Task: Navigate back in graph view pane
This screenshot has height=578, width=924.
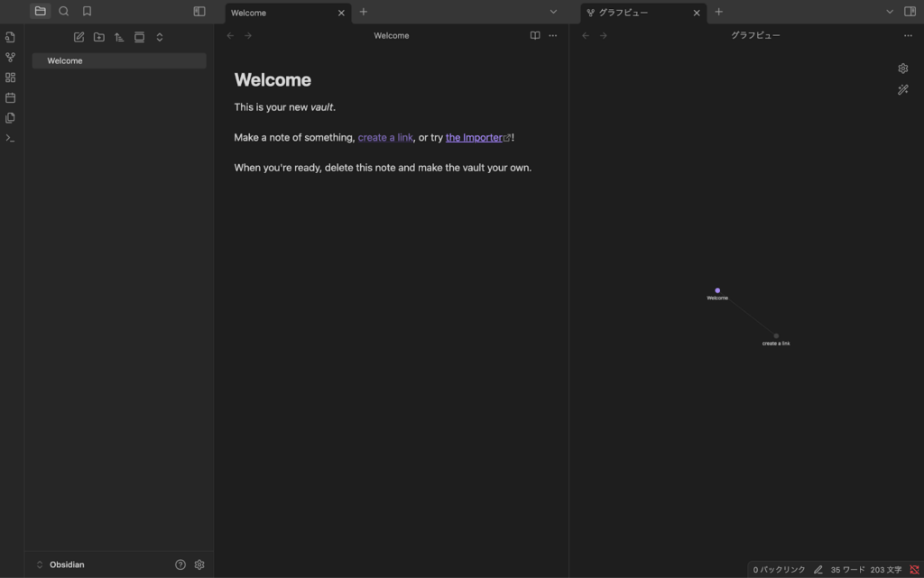Action: pyautogui.click(x=586, y=36)
